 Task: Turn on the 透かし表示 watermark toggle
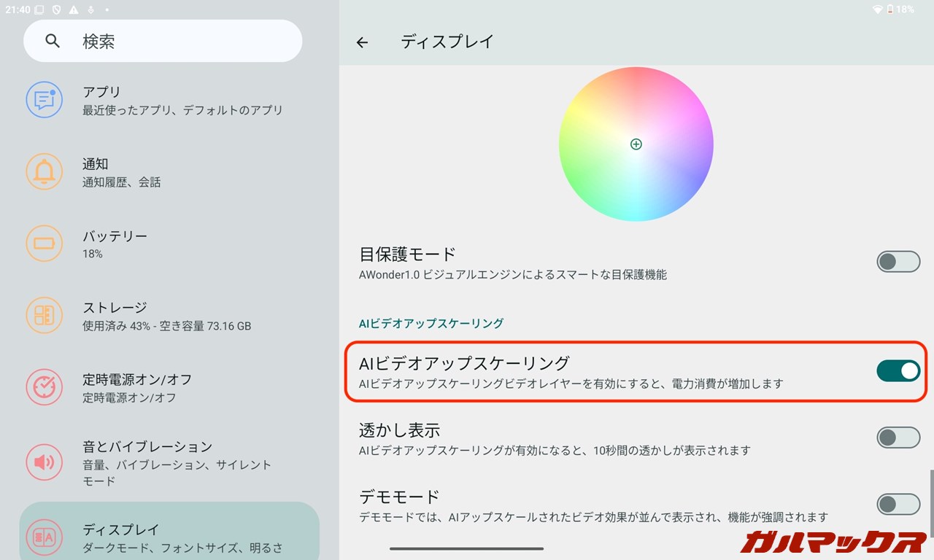click(898, 437)
